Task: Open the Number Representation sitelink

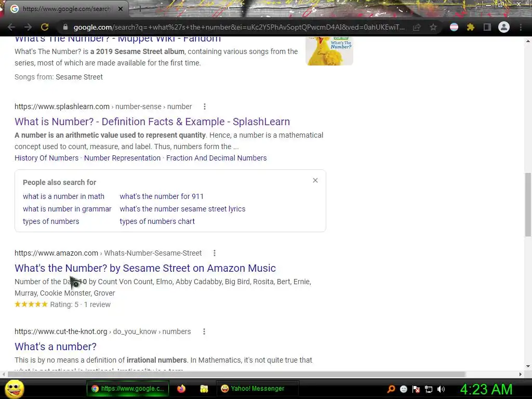Action: click(123, 158)
